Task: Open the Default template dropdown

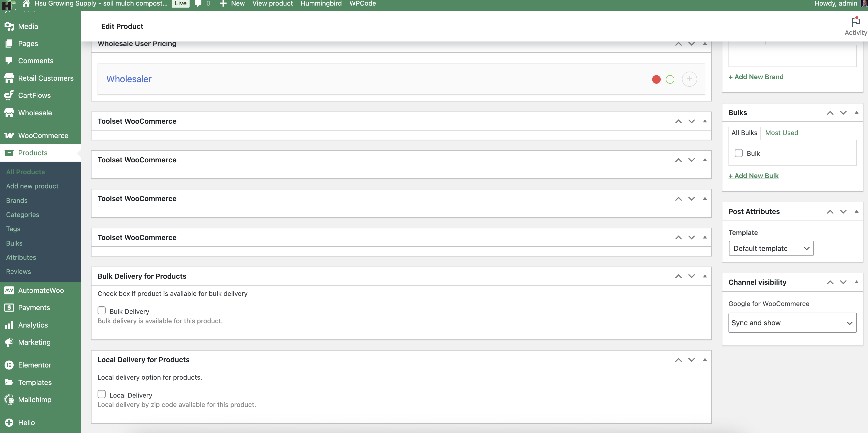Action: [x=771, y=248]
